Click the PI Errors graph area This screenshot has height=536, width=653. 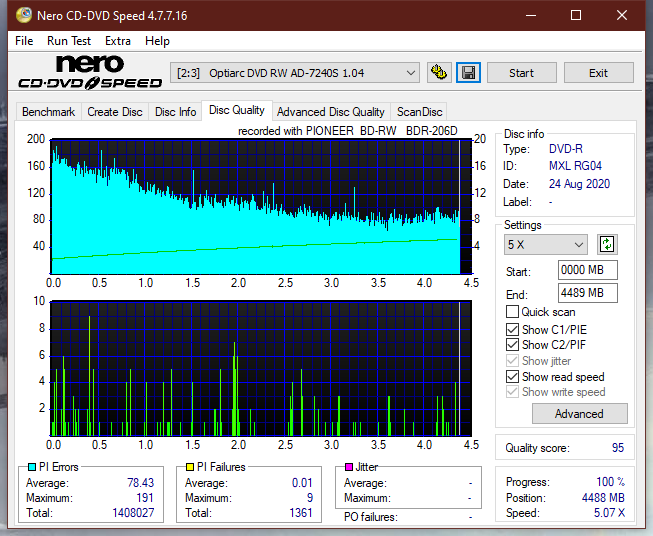(x=261, y=207)
